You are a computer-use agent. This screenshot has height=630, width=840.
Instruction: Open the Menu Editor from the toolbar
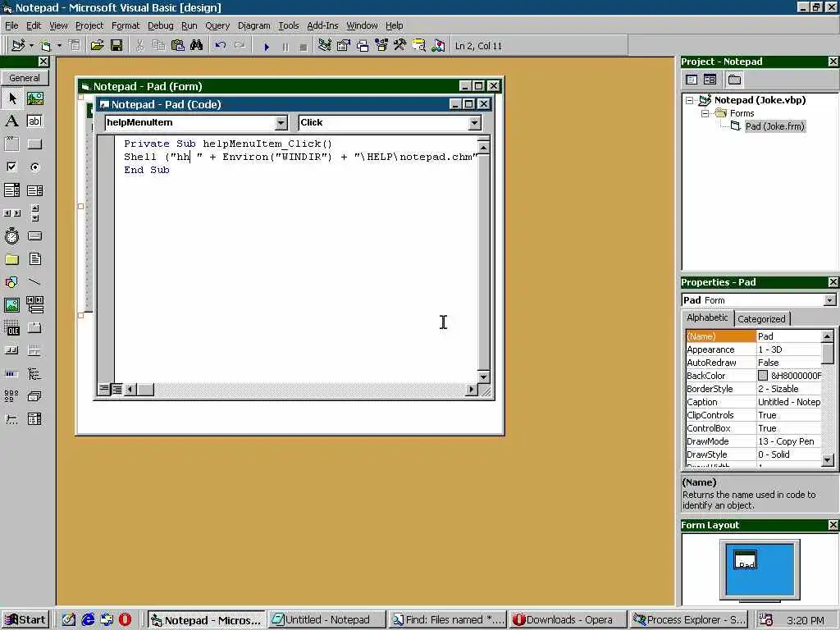pyautogui.click(x=75, y=46)
